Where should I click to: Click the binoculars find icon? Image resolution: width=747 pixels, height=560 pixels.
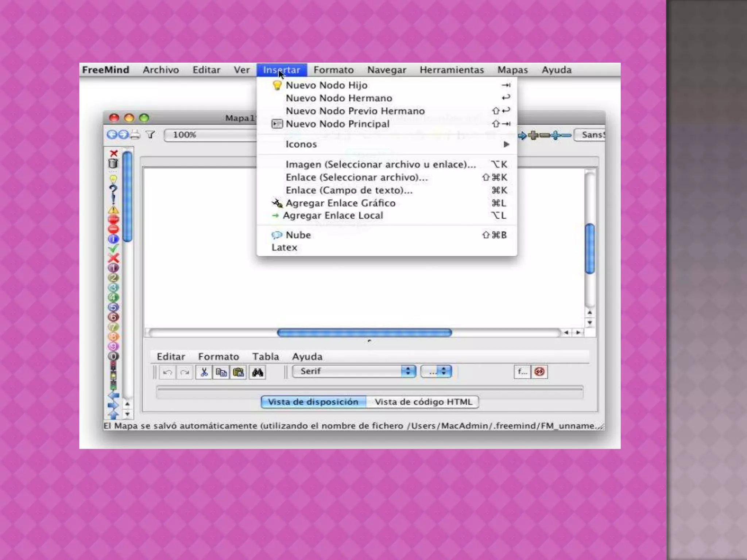[258, 372]
